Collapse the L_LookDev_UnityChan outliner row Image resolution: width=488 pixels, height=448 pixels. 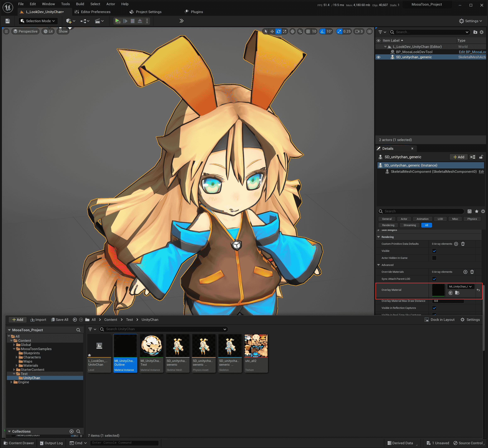(385, 47)
